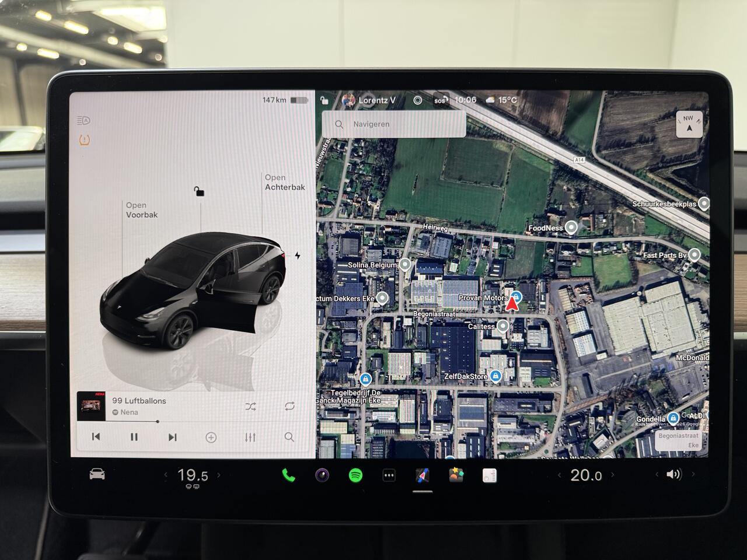The image size is (747, 560).
Task: Tap Open Voorbak to open the frunk
Action: (142, 210)
